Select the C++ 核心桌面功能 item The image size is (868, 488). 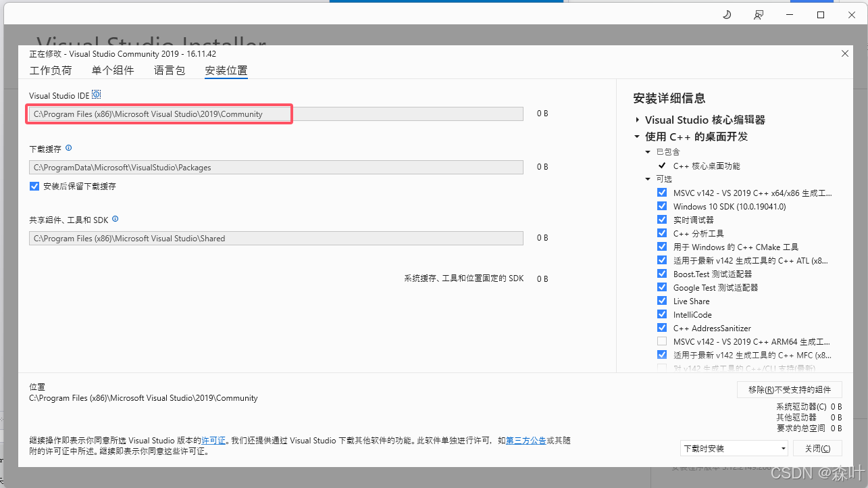coord(707,166)
